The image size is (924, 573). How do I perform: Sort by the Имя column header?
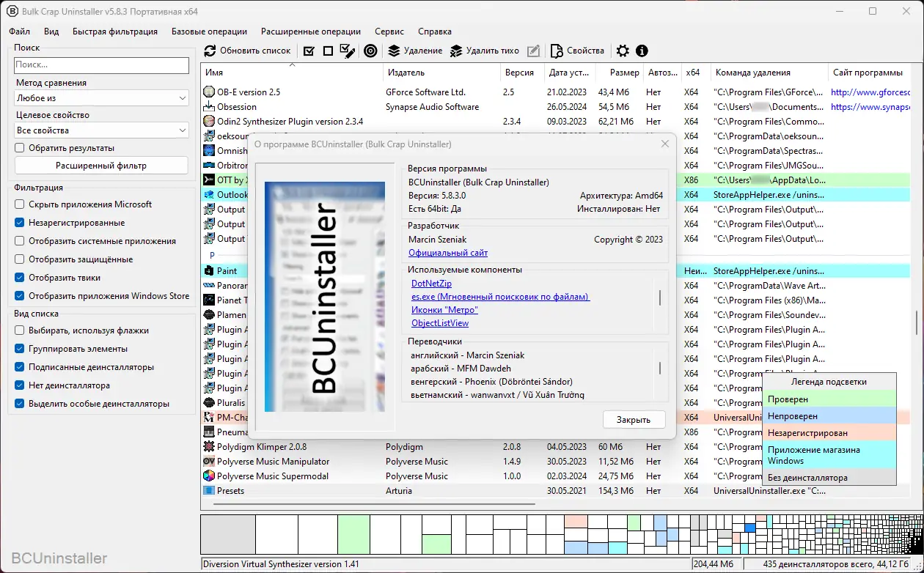pos(292,73)
